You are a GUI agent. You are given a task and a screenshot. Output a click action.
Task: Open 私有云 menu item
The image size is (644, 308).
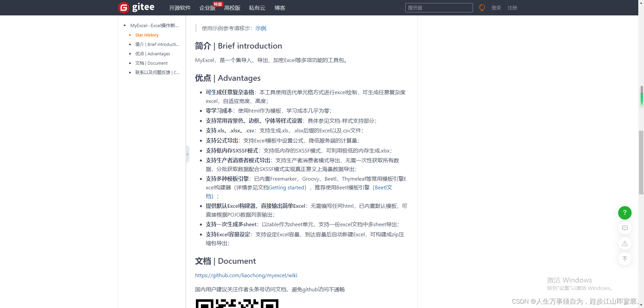(257, 8)
